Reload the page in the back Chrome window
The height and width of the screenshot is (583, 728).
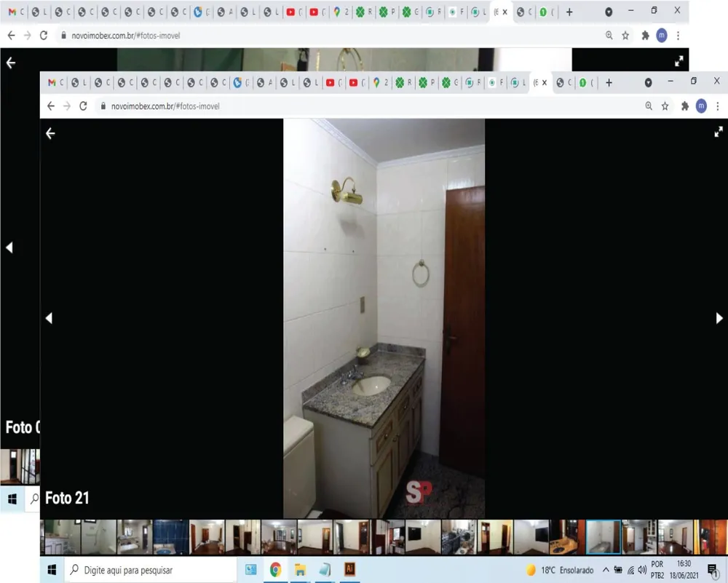pyautogui.click(x=44, y=35)
